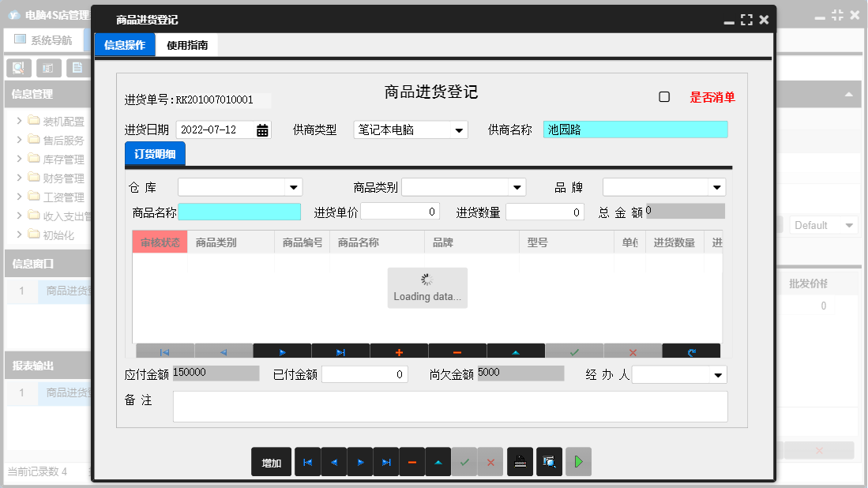The height and width of the screenshot is (488, 868).
Task: Open the 供商类型 dropdown
Action: (458, 130)
